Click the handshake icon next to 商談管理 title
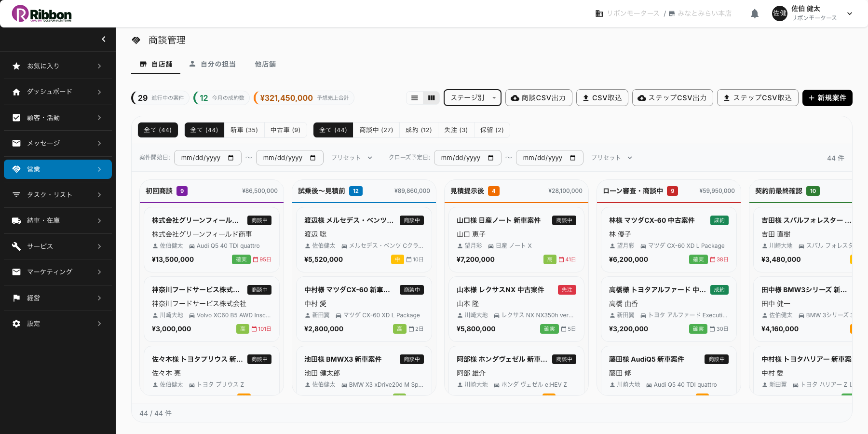868x434 pixels. (136, 41)
